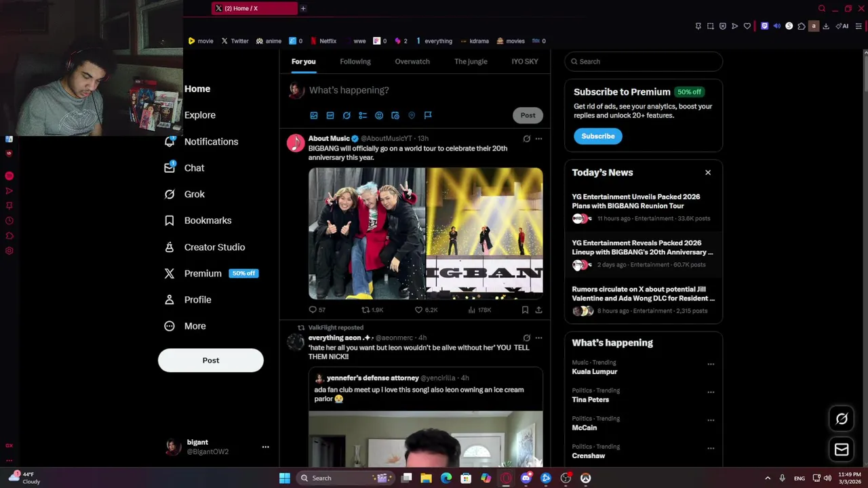This screenshot has height=488, width=868.
Task: Add a poll to the post
Action: click(x=363, y=115)
